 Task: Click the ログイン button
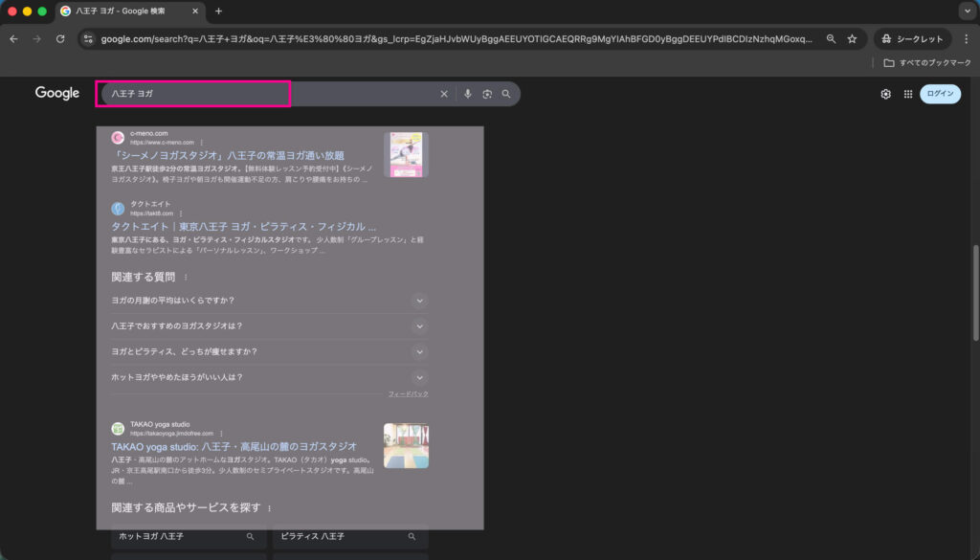click(x=940, y=94)
